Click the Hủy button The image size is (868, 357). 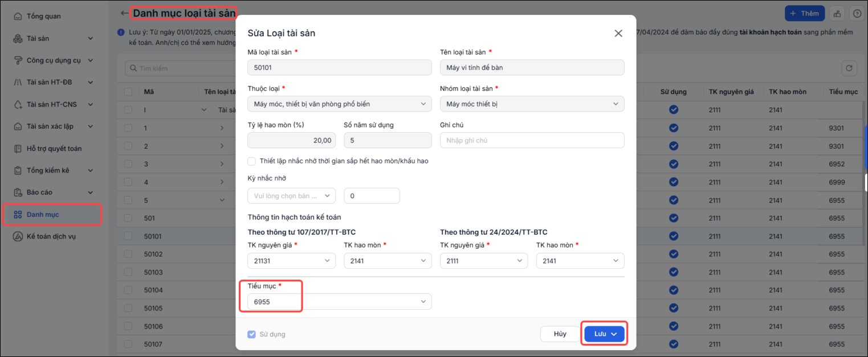pos(560,334)
